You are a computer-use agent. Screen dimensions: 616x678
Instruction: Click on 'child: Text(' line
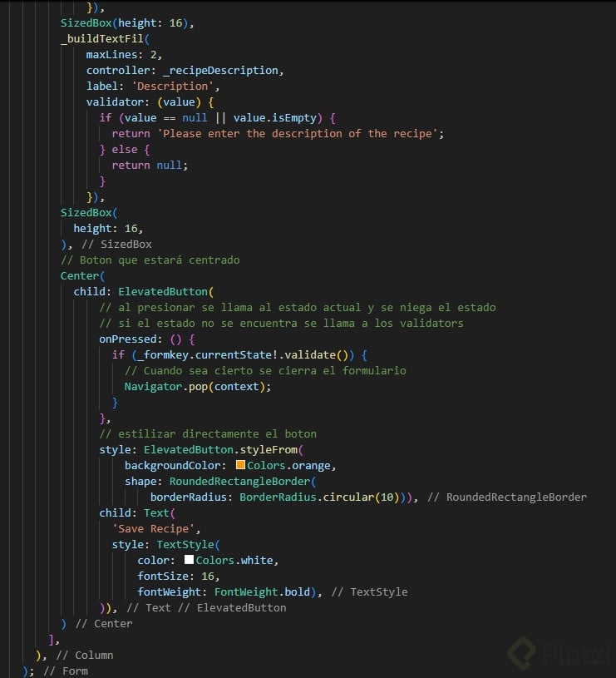tap(137, 512)
